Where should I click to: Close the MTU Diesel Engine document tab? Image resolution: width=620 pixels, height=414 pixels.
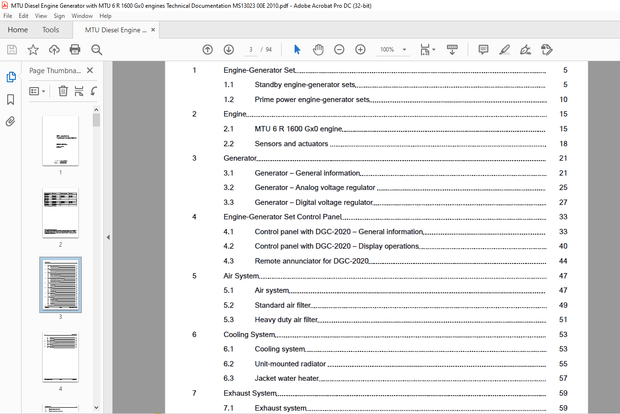153,30
